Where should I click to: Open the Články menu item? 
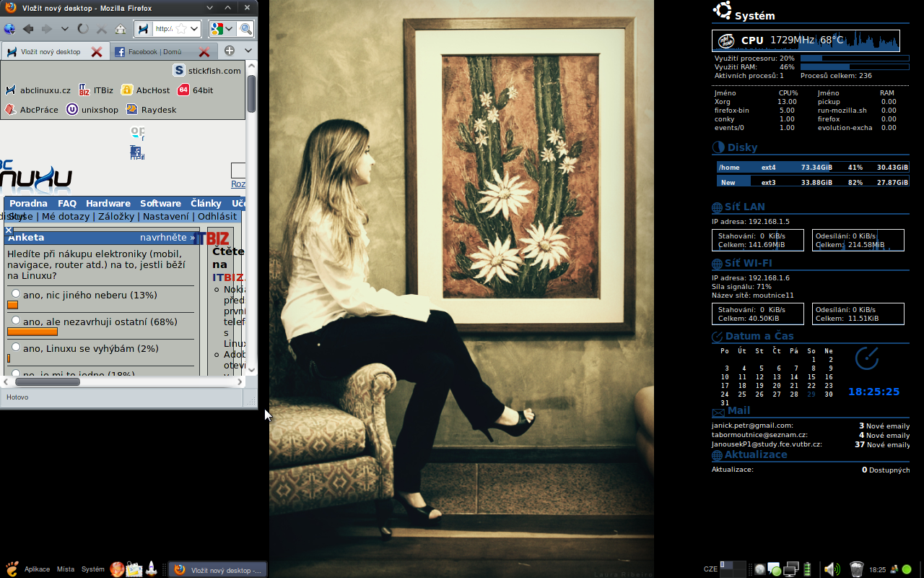[x=206, y=204]
